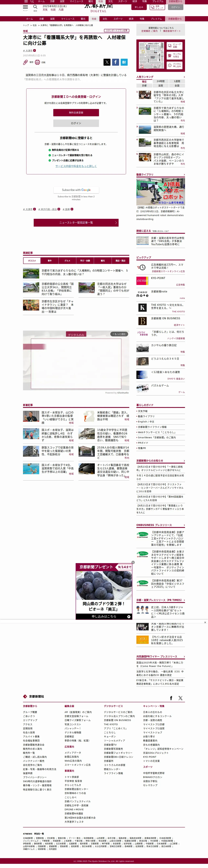Expand 人気ランキング chevron
Screen dimensions: 208x868
[184, 77]
